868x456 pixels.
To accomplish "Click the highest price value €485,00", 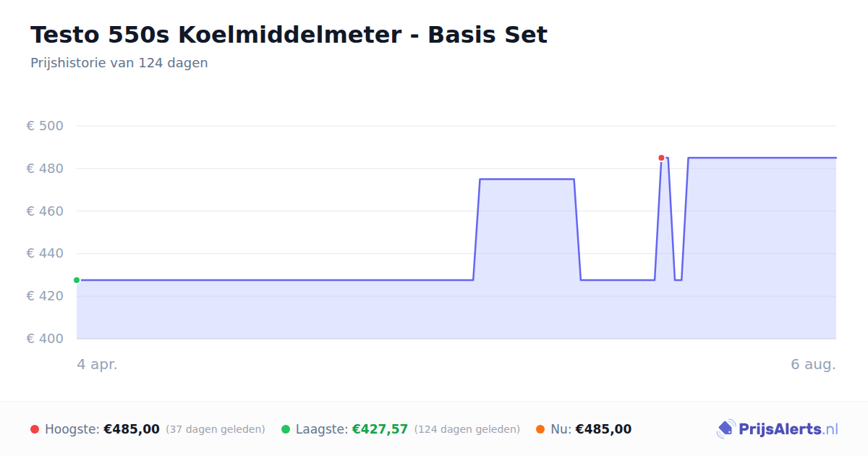I will tap(132, 429).
